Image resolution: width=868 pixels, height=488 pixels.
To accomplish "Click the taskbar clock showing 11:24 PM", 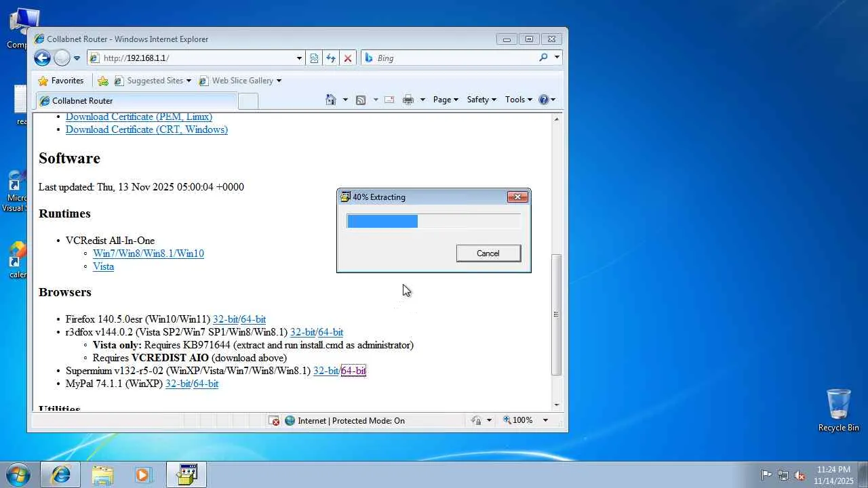I will pos(833,475).
